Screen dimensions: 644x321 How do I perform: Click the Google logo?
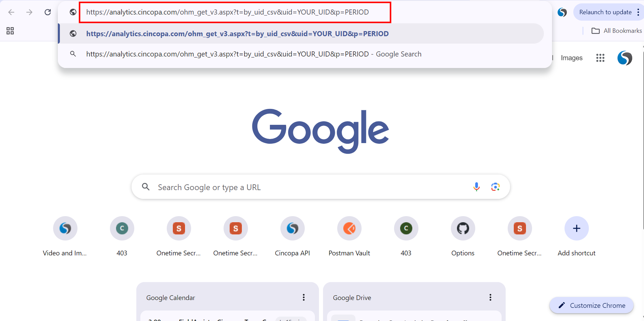(321, 131)
